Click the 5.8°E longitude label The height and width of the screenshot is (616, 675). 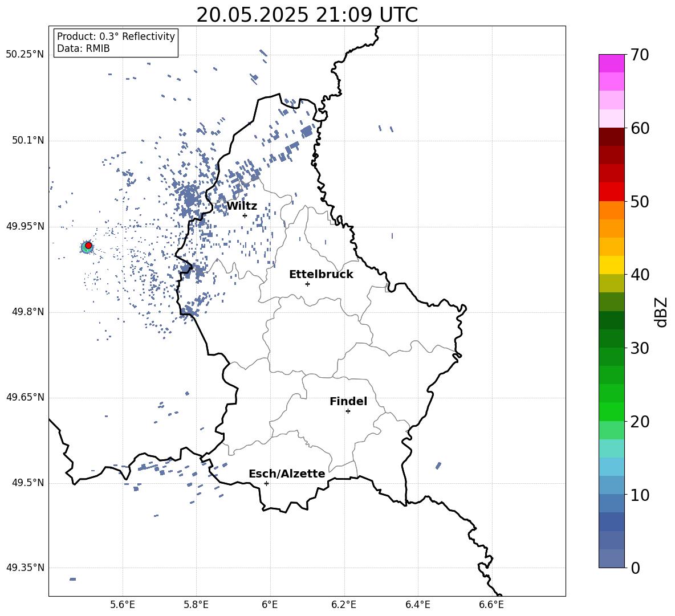(x=196, y=605)
